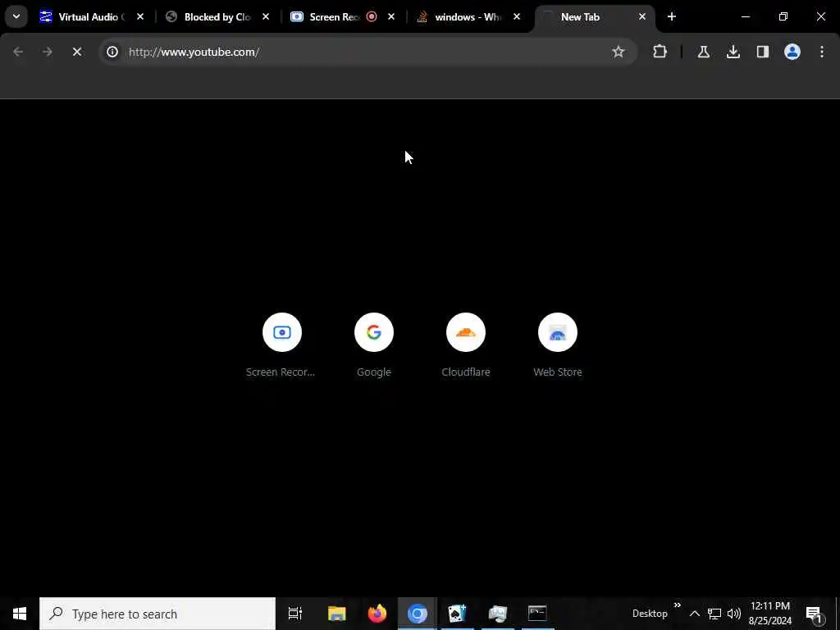Open a new browser tab with plus button
Viewport: 840px width, 630px height.
[672, 16]
